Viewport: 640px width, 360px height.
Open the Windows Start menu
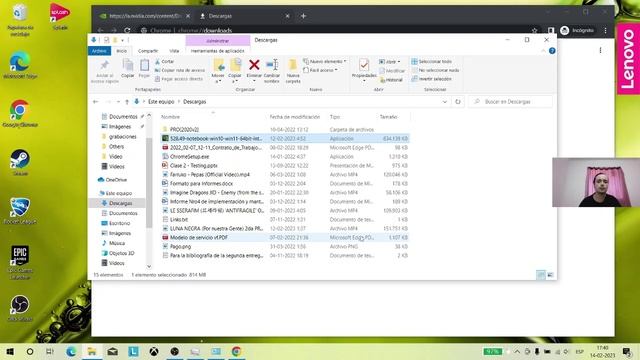tap(10, 351)
